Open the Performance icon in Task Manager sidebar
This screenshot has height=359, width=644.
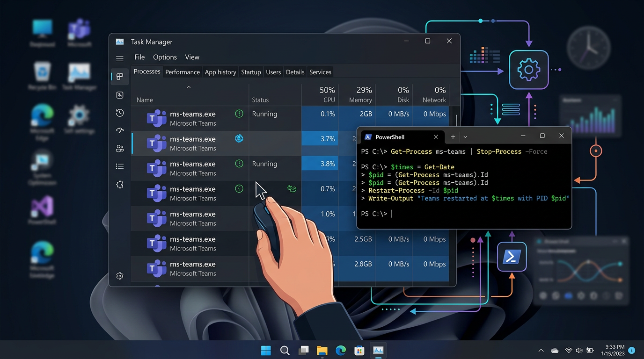[x=120, y=95]
